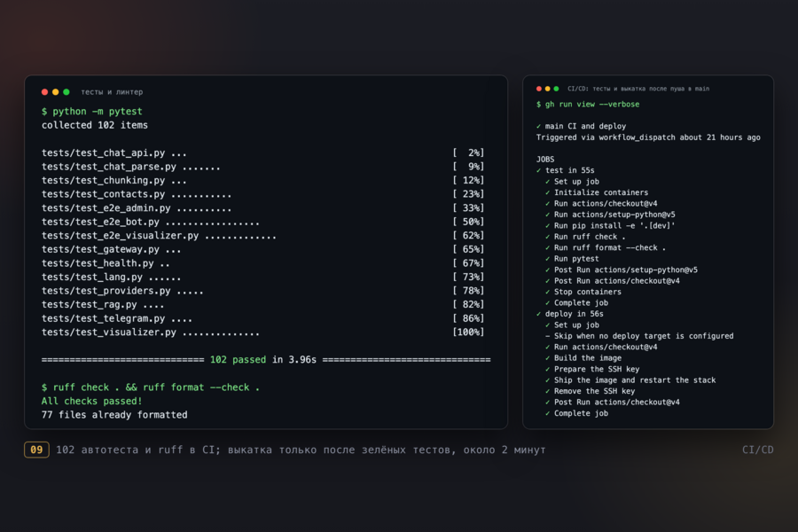Click the "[ 50%]" progress marker
The height and width of the screenshot is (532, 798).
[468, 222]
